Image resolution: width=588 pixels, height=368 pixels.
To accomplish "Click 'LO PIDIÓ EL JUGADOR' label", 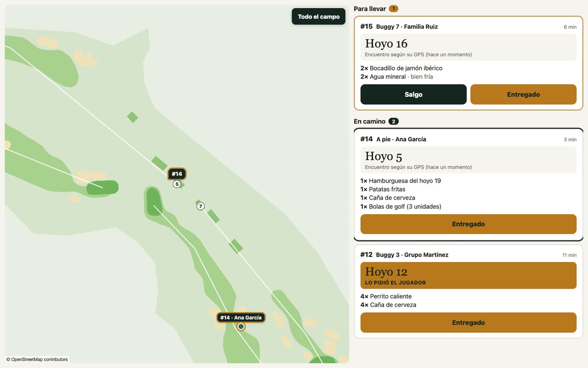I will coord(395,283).
